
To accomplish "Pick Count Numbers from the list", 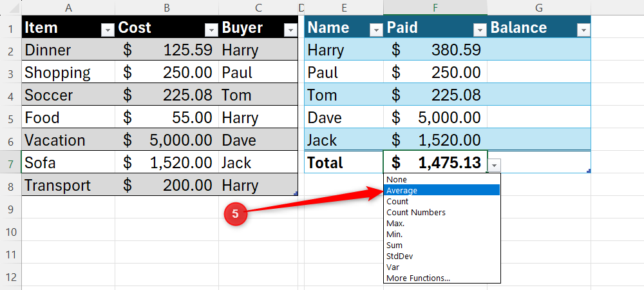I will 442,213.
